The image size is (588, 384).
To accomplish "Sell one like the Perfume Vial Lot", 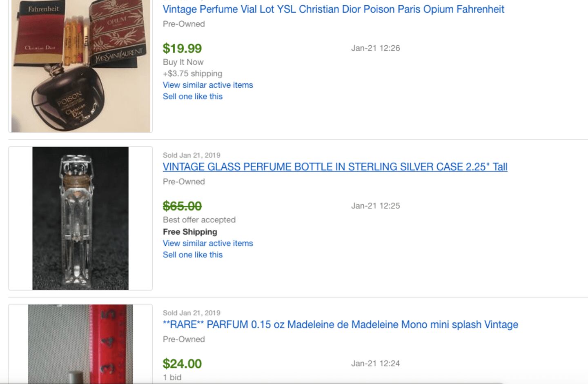I will 193,96.
